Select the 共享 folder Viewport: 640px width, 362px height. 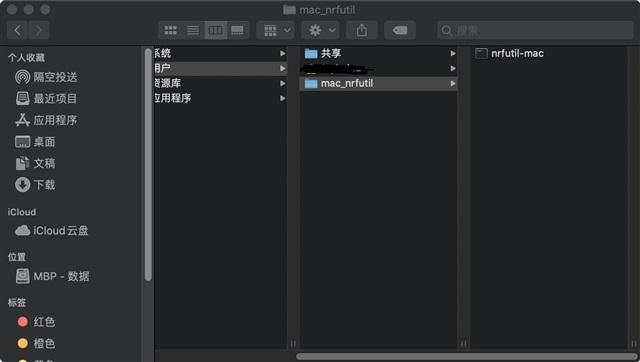[378, 53]
